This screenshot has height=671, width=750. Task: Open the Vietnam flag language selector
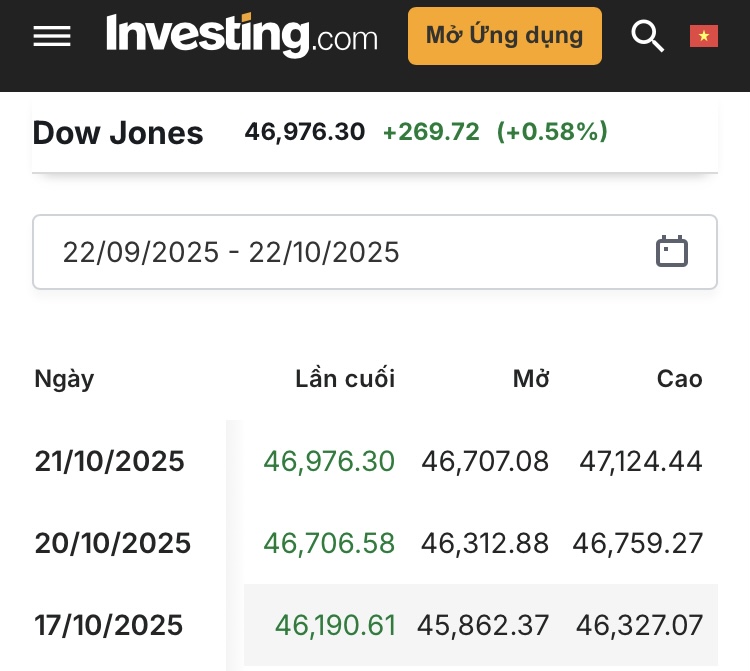704,36
